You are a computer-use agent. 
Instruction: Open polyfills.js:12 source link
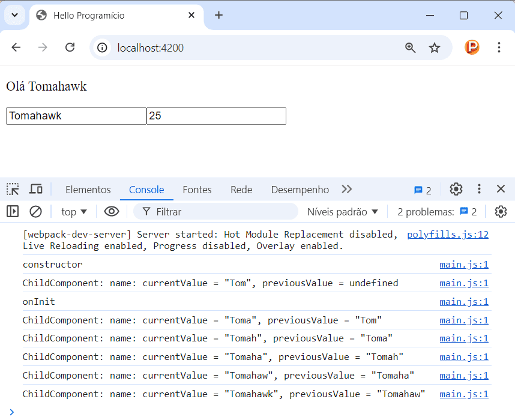click(x=448, y=235)
